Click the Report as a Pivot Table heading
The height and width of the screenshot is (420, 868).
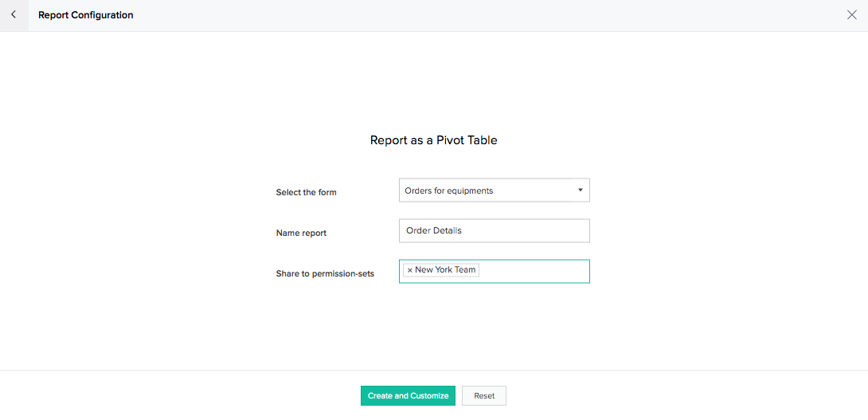pyautogui.click(x=433, y=140)
